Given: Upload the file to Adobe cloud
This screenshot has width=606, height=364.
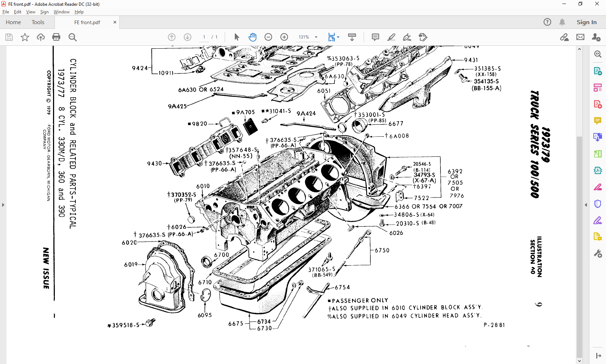Looking at the screenshot, I should coord(40,37).
